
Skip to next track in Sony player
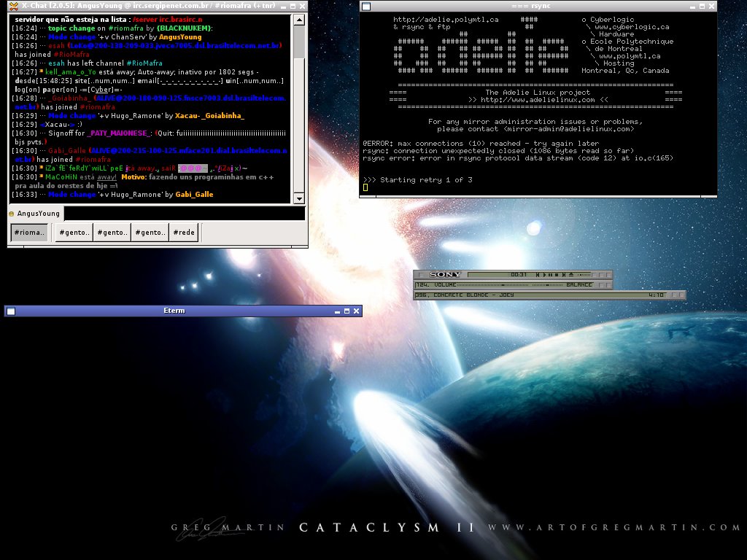(x=564, y=275)
